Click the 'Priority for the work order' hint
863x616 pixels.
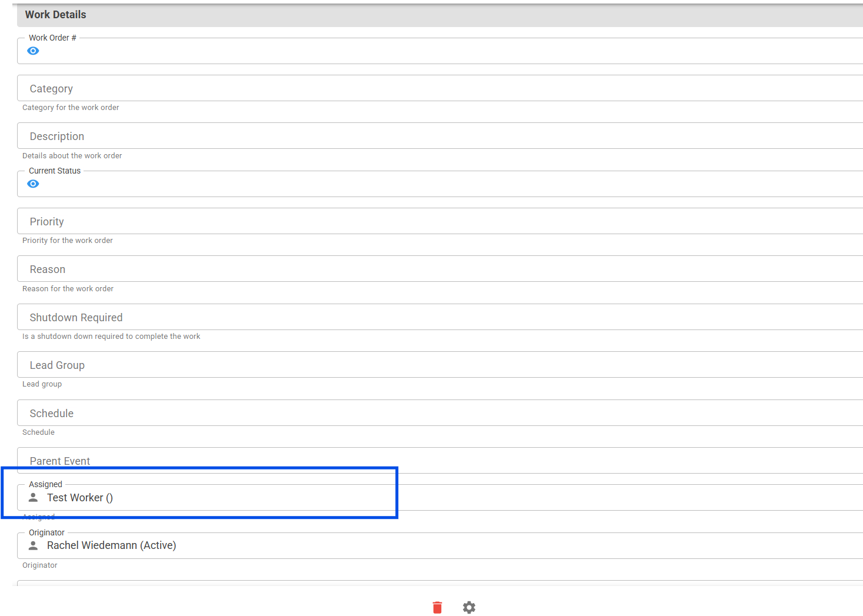coord(68,241)
